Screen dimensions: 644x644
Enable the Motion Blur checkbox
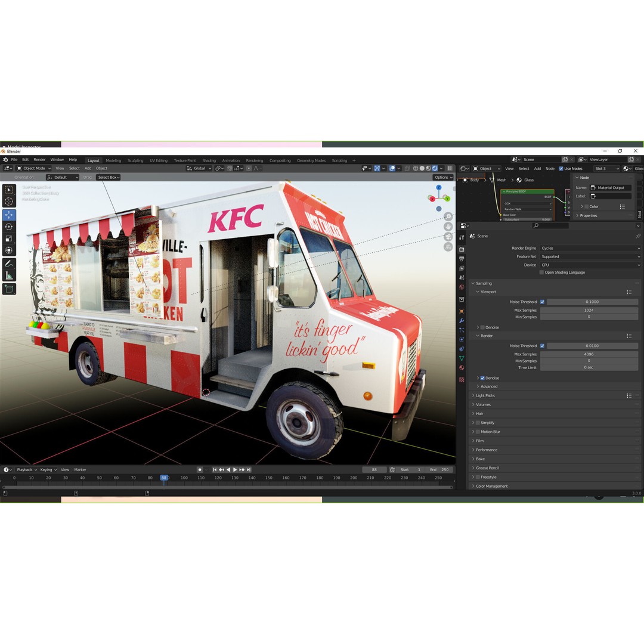point(478,432)
